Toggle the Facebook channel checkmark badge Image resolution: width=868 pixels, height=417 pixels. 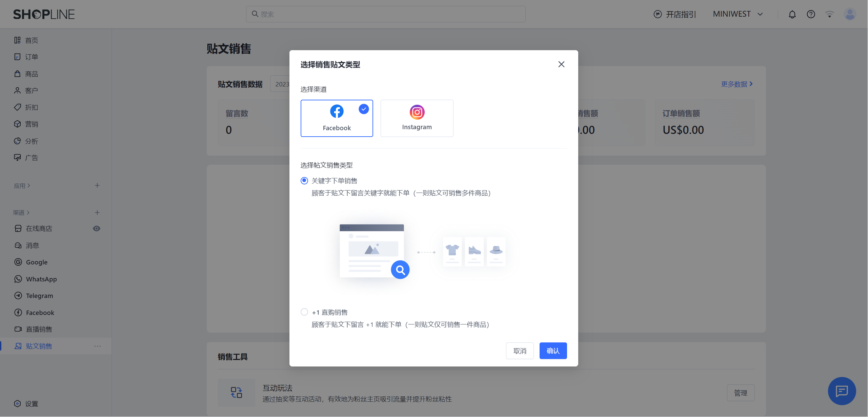click(x=364, y=109)
